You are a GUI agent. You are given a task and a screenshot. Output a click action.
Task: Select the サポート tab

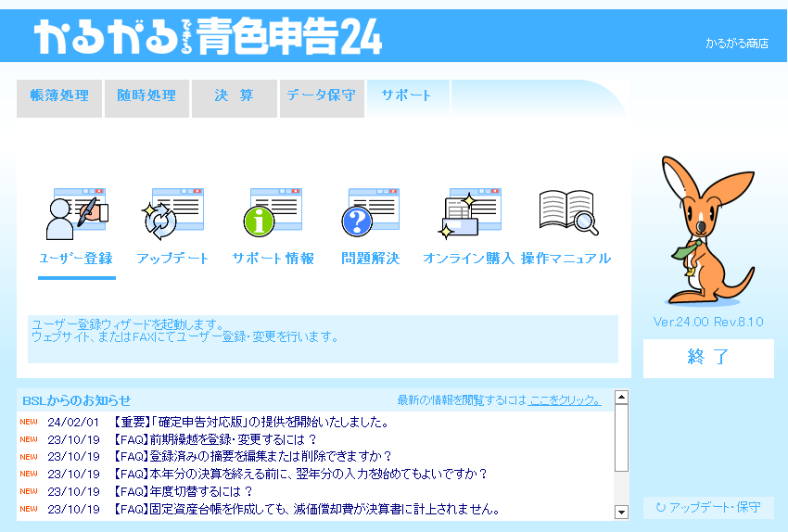[x=408, y=98]
